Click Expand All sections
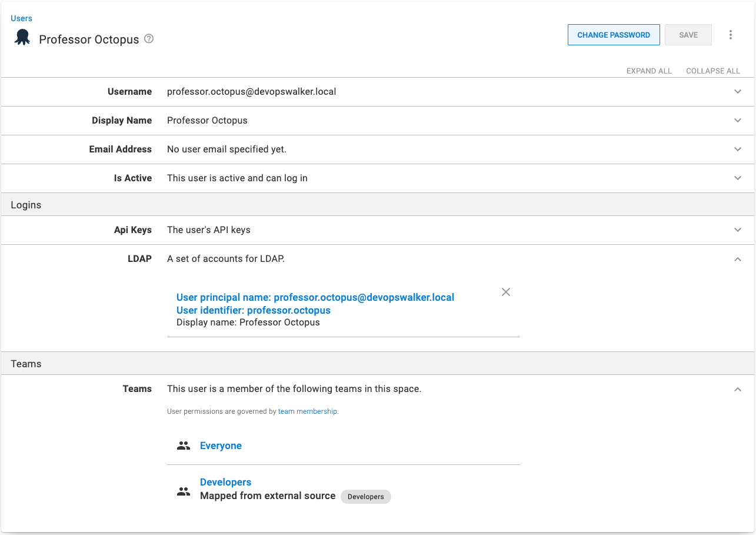 649,71
